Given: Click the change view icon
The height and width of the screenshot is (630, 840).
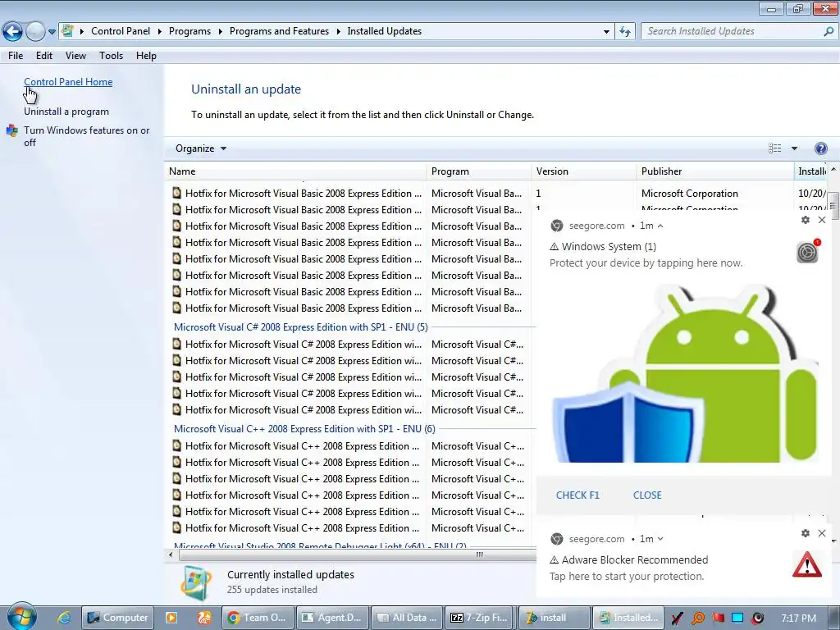Looking at the screenshot, I should click(774, 148).
